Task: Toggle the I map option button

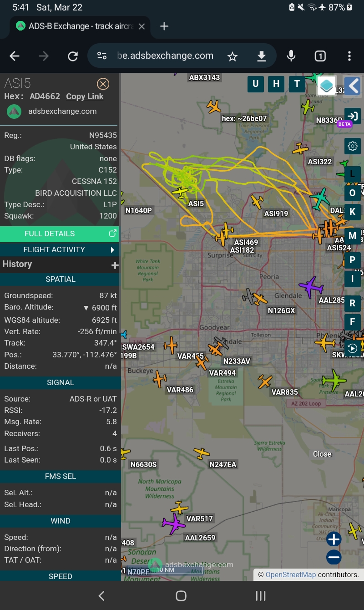Action: [x=353, y=279]
